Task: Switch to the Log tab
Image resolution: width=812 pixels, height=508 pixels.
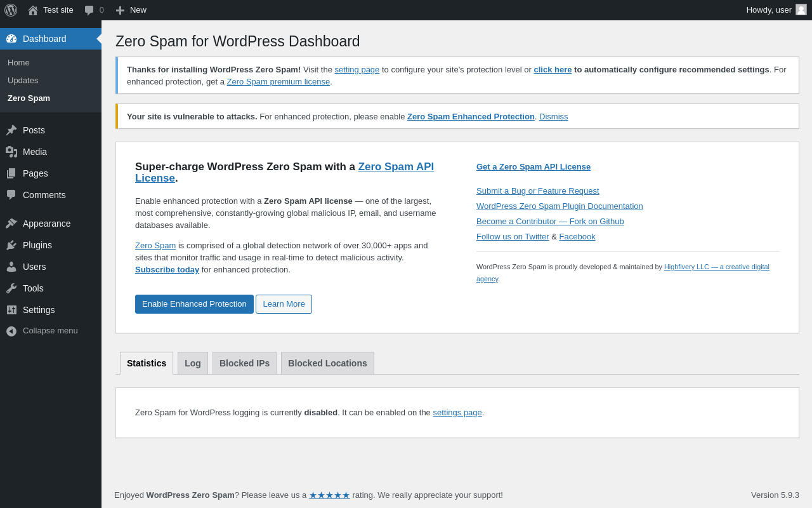Action: (x=193, y=363)
